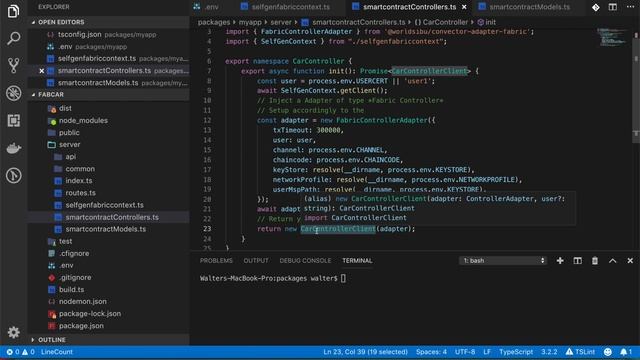Collapse the Open Editors section
640x360 pixels.
tap(108, 22)
